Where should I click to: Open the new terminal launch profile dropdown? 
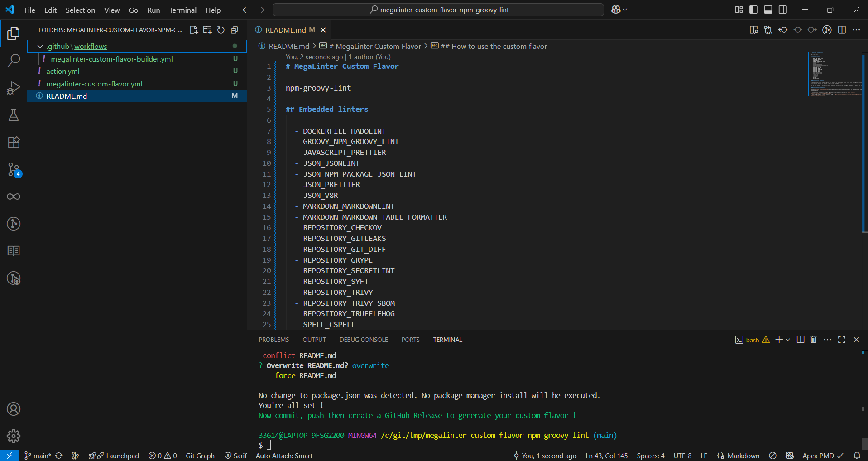click(x=788, y=340)
